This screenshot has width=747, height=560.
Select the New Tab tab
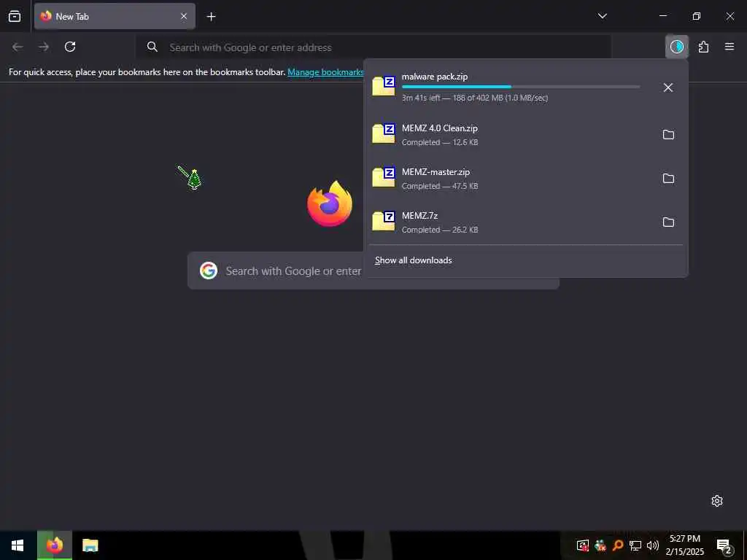click(x=115, y=16)
